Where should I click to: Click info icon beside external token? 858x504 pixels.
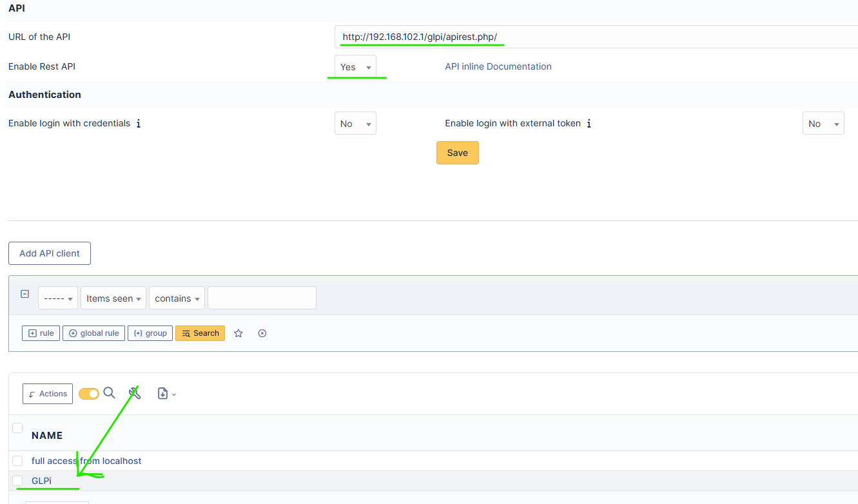[x=589, y=123]
